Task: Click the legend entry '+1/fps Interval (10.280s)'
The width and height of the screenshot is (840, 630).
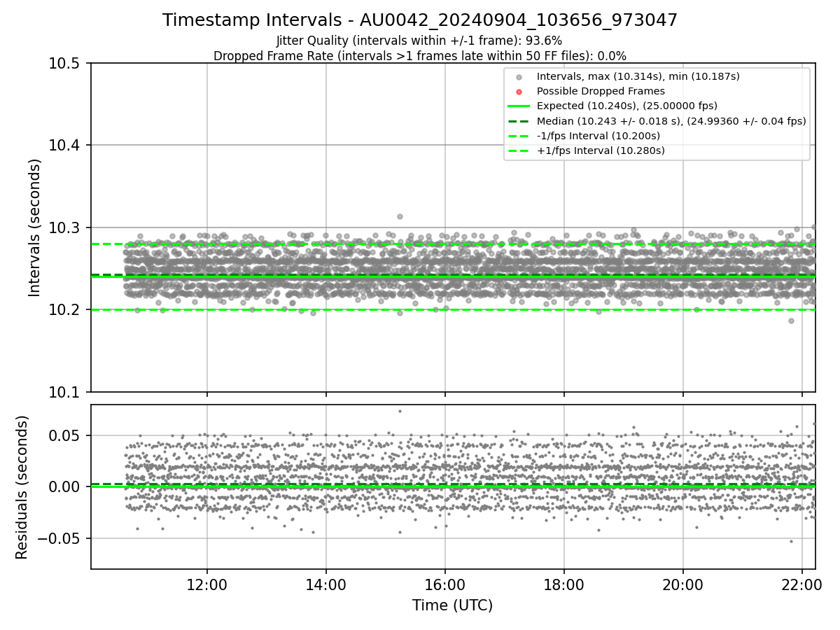Action: click(x=601, y=150)
